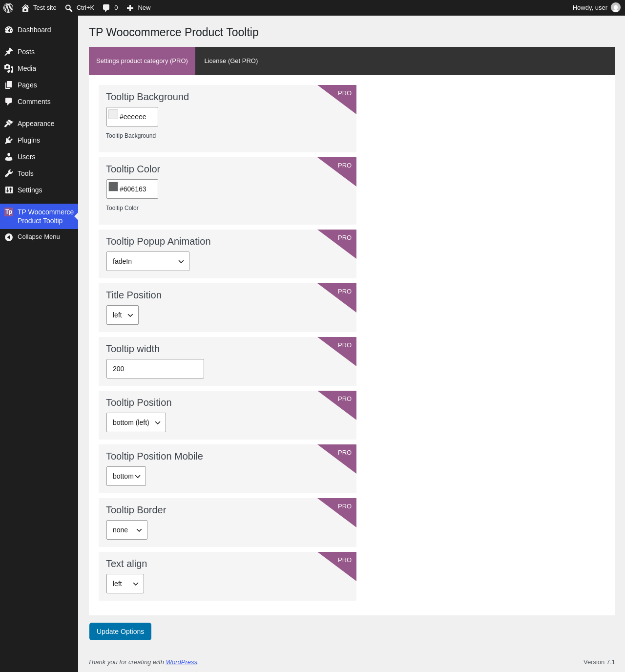Open the Comments sidebar menu
625x672 pixels.
click(x=39, y=102)
